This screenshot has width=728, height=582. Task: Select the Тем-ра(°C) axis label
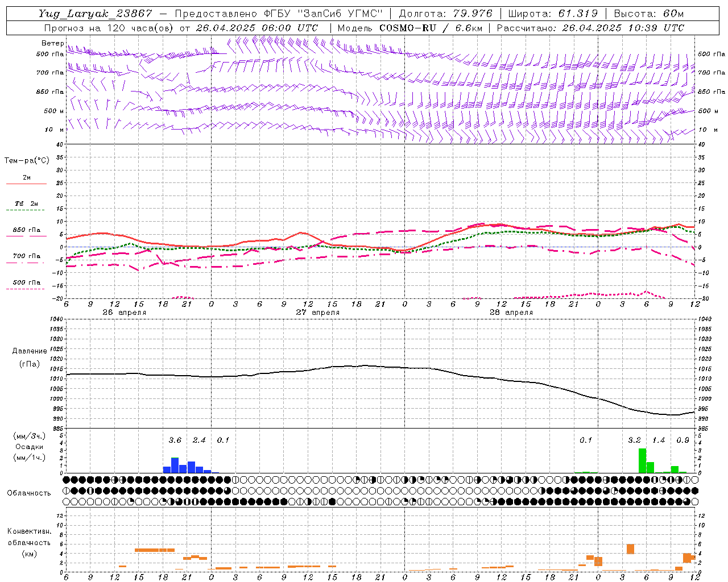point(27,161)
